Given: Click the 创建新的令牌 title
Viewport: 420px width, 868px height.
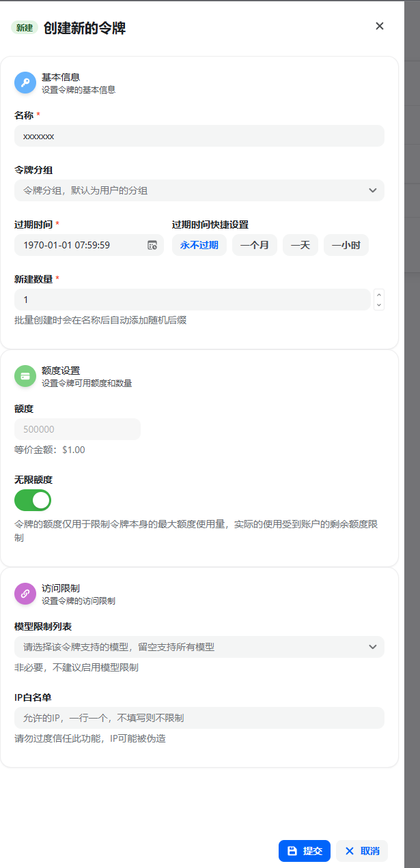Looking at the screenshot, I should pos(85,28).
